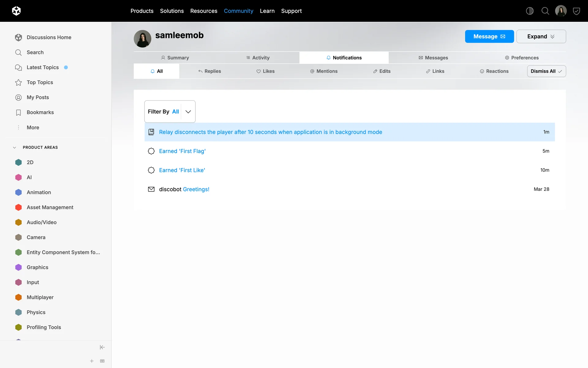This screenshot has width=588, height=368.
Task: Toggle the dark/light theme contrast icon
Action: pos(530,11)
